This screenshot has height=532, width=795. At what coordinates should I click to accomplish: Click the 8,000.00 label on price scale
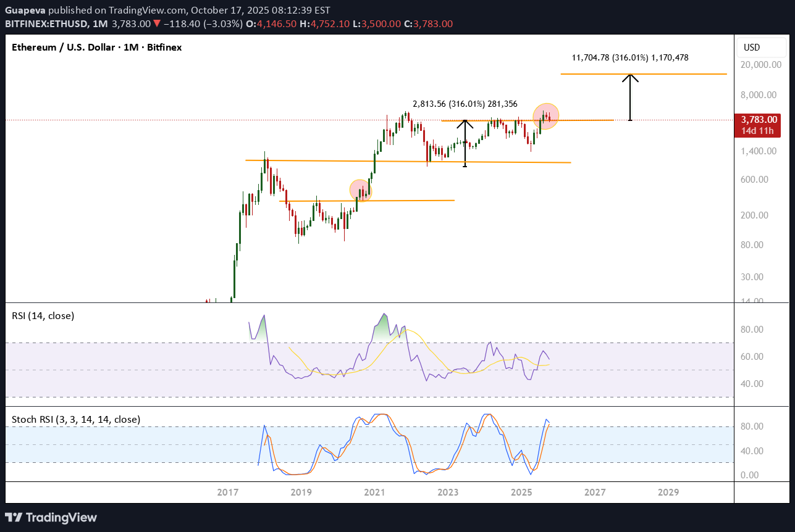[x=762, y=95]
